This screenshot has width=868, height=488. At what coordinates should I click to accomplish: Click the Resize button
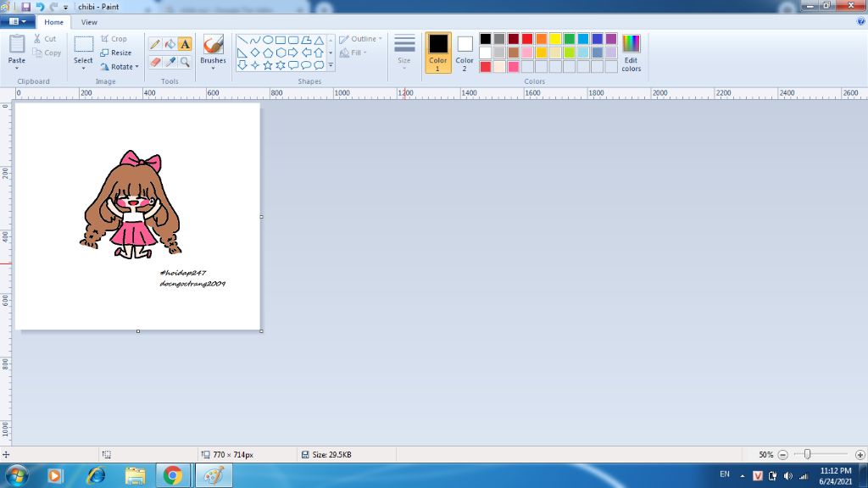(x=115, y=53)
